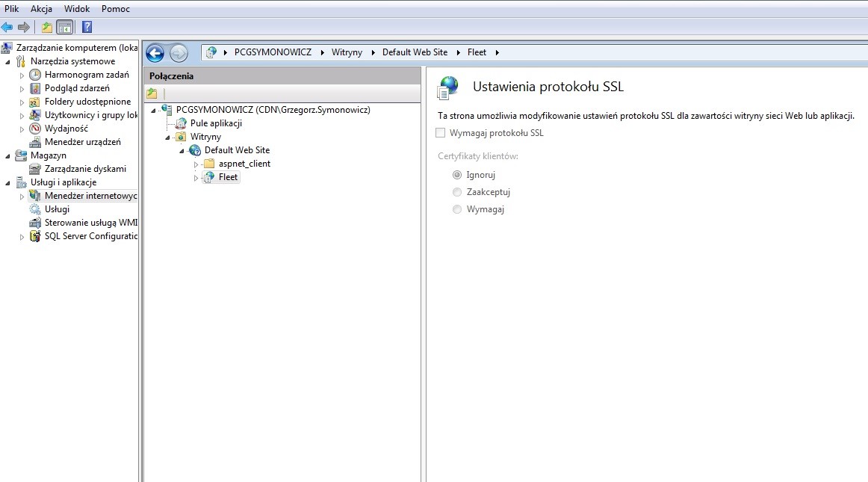
Task: Select SQL Server Configuration icon
Action: (35, 236)
